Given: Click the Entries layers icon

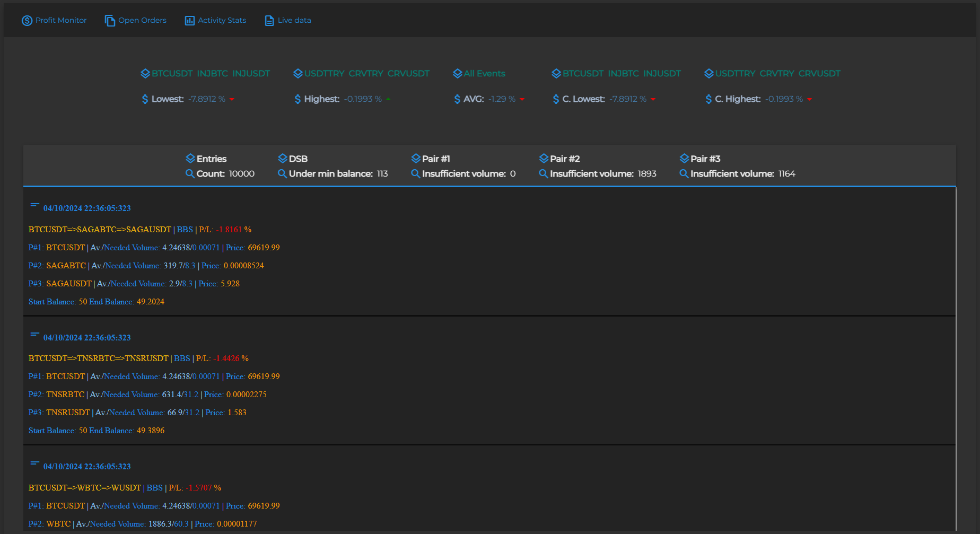Looking at the screenshot, I should point(190,159).
